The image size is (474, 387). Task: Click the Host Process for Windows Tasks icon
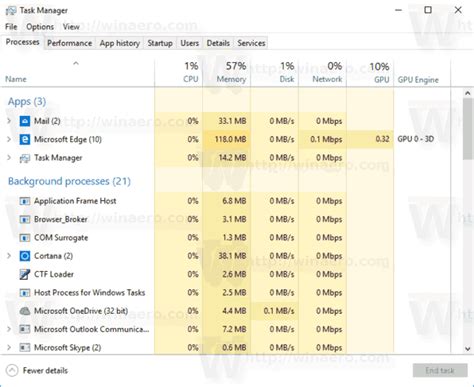click(25, 293)
